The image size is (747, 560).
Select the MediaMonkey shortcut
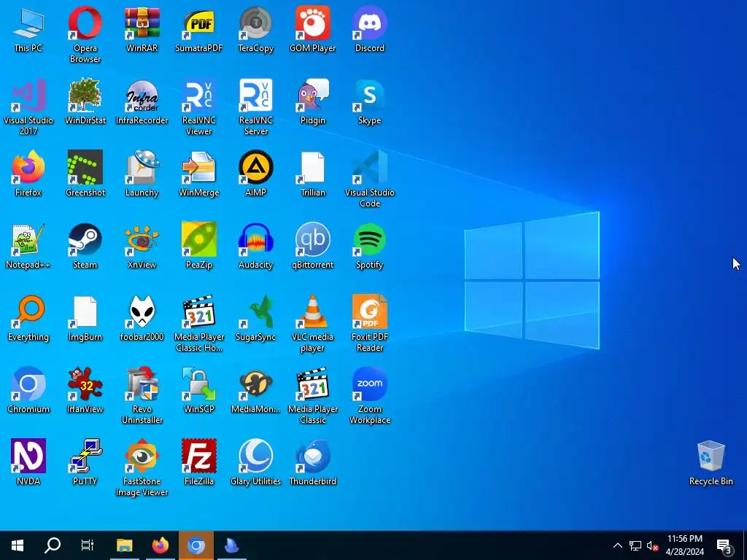pos(256,391)
